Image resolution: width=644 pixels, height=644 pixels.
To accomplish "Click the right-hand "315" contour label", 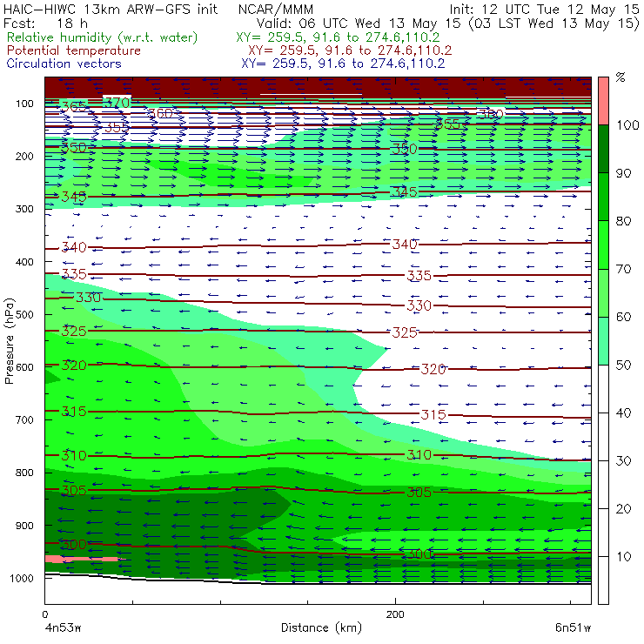I will [x=433, y=415].
